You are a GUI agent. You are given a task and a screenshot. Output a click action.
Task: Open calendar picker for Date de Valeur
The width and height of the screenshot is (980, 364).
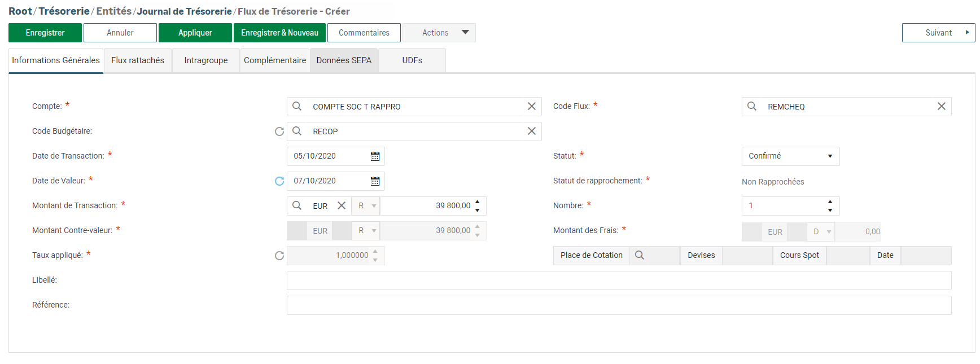pyautogui.click(x=375, y=181)
